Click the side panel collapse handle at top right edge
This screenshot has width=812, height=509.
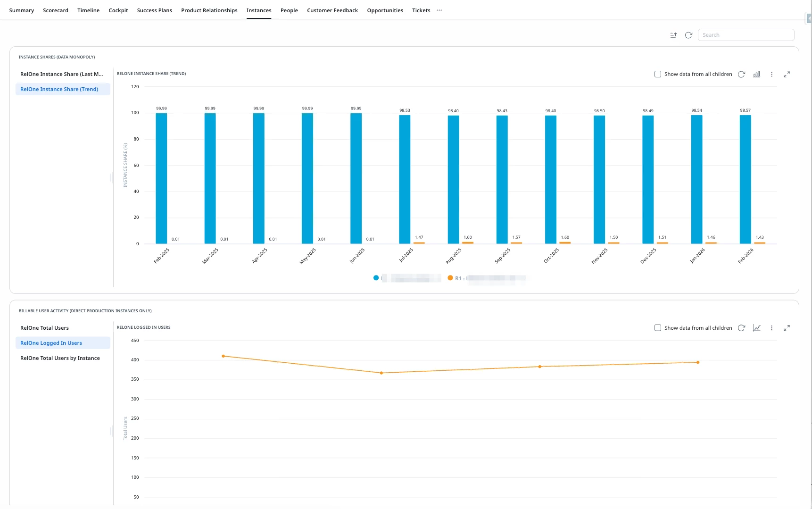pyautogui.click(x=809, y=18)
